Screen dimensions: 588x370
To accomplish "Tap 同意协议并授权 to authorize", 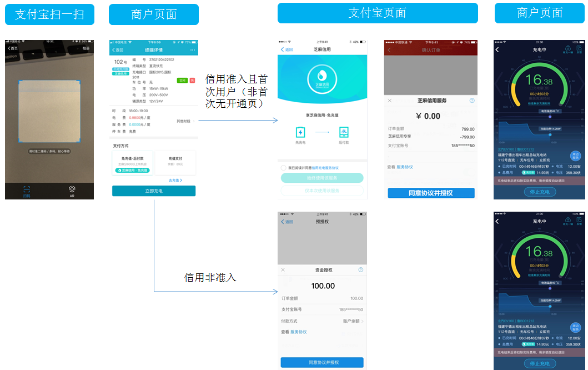I will [x=430, y=193].
